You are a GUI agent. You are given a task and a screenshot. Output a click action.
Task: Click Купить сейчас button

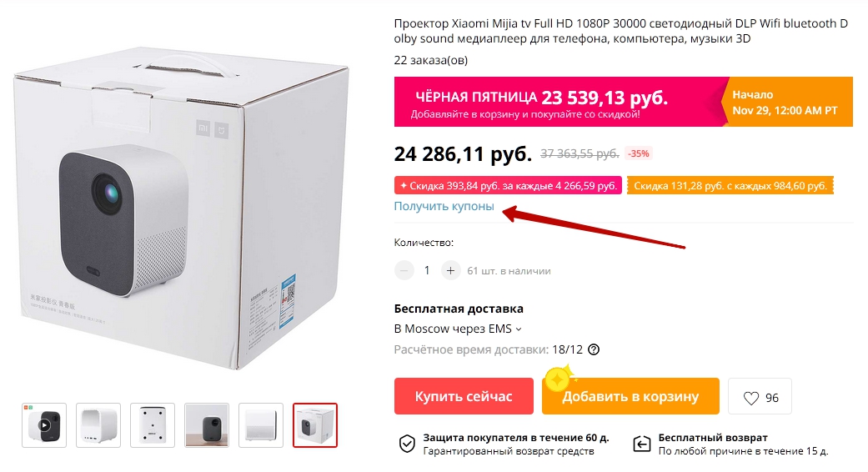[464, 396]
